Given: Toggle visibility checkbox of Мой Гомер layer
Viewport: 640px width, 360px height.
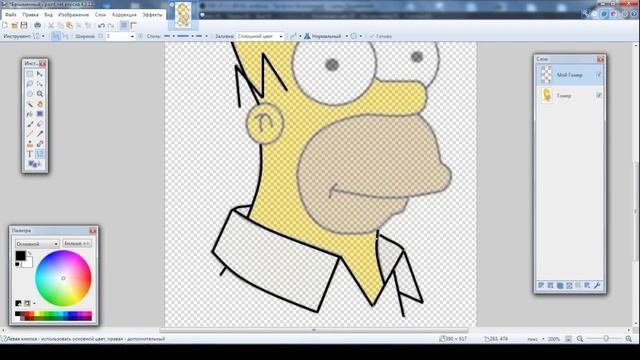Looking at the screenshot, I should (599, 75).
